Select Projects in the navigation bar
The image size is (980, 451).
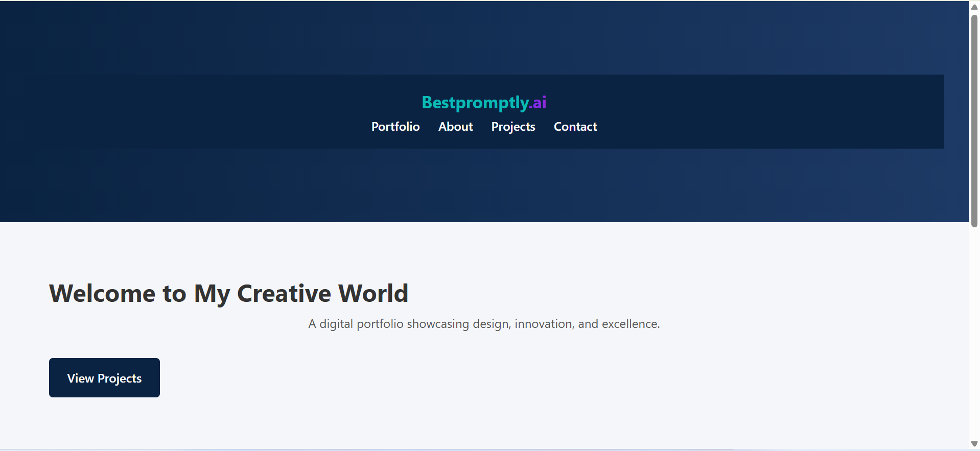(x=513, y=127)
